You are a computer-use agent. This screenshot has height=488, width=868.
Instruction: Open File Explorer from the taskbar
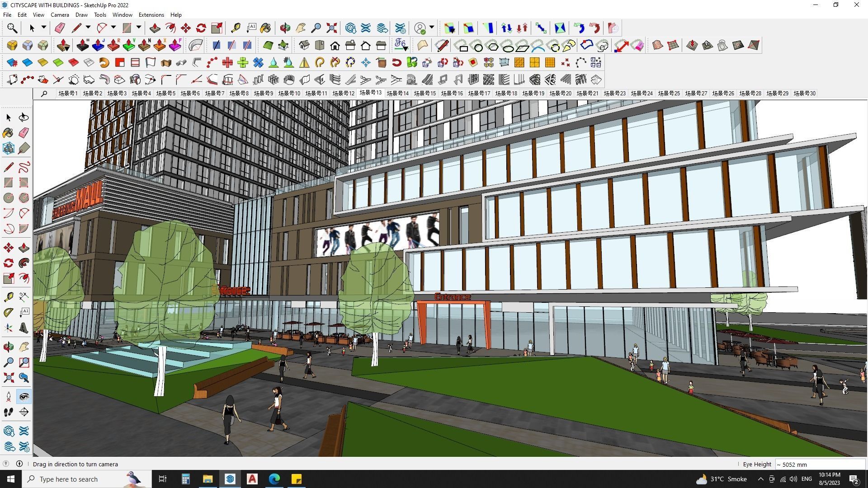(208, 479)
